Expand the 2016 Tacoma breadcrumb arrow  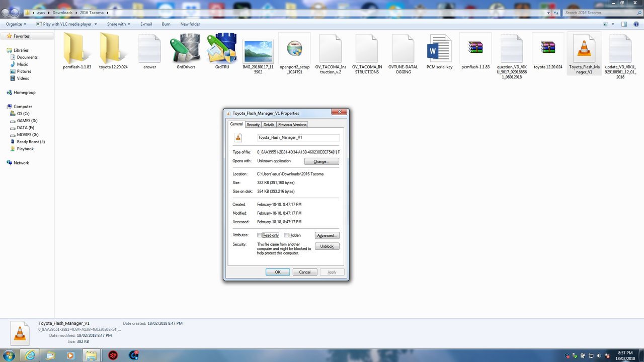click(x=107, y=13)
